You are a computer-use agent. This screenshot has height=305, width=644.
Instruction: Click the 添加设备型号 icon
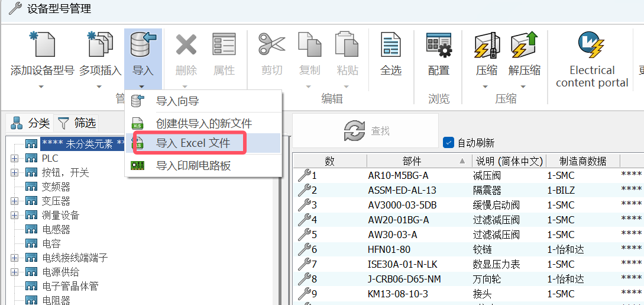pos(42,46)
